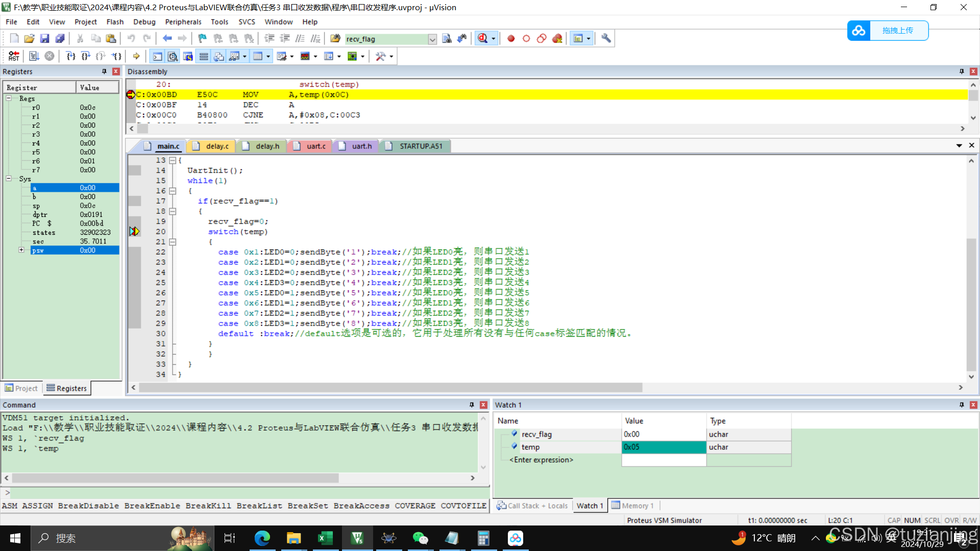980x551 pixels.
Task: Open the Peripherals menu
Action: (x=183, y=22)
